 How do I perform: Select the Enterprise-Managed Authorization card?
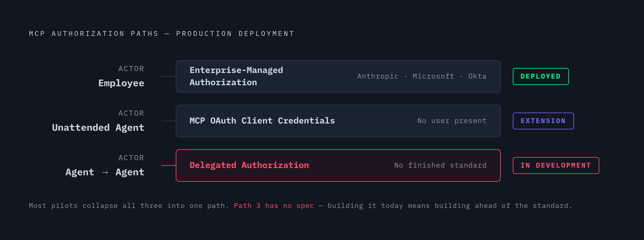(338, 76)
